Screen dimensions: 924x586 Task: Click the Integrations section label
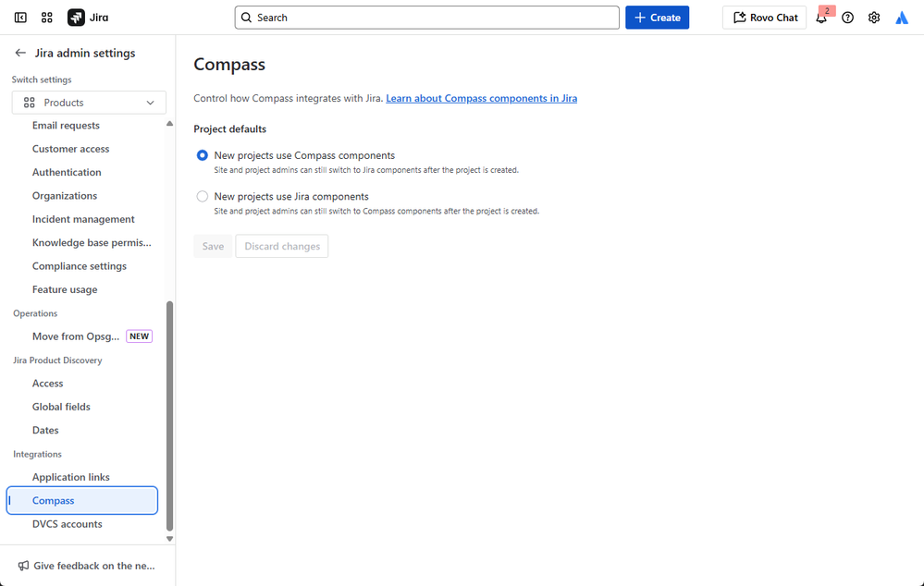pos(37,454)
